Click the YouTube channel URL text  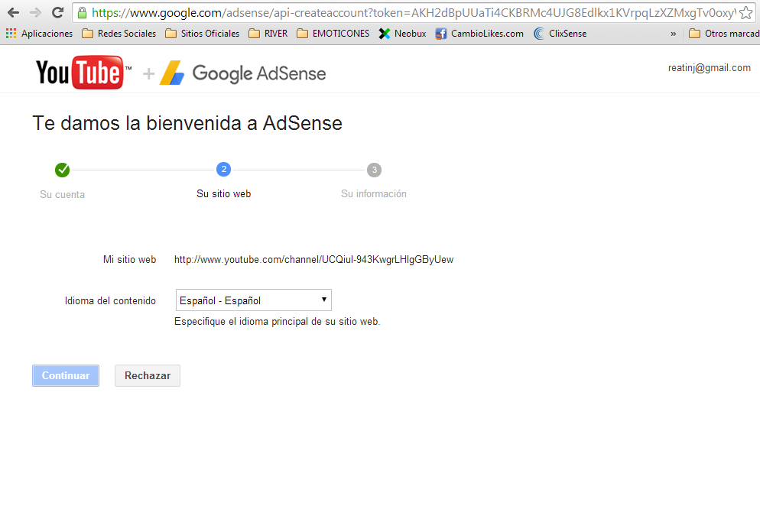tap(313, 260)
